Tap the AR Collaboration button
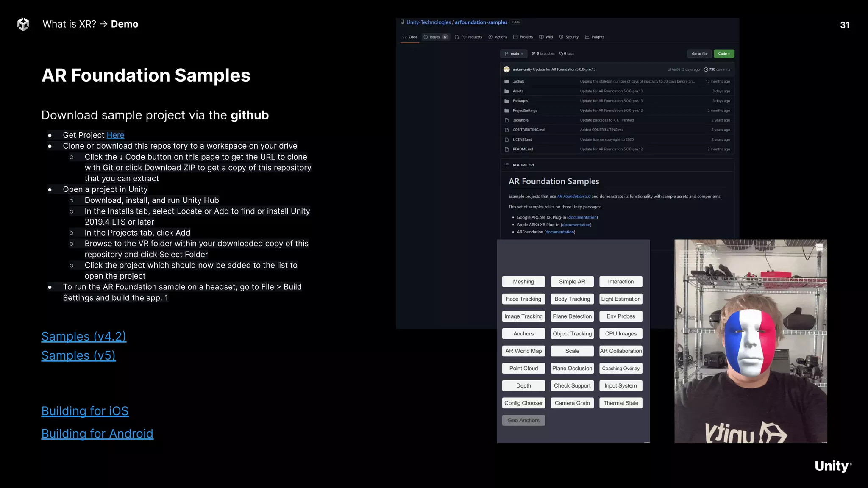Viewport: 868px width, 488px height. point(621,351)
